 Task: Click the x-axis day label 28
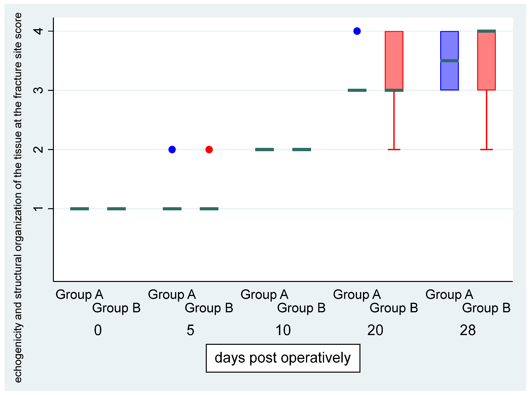pyautogui.click(x=468, y=330)
